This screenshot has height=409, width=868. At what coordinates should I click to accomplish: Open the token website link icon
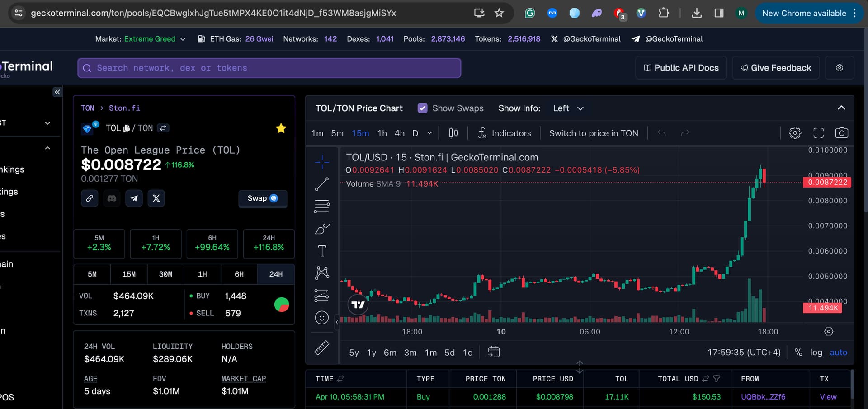(90, 198)
